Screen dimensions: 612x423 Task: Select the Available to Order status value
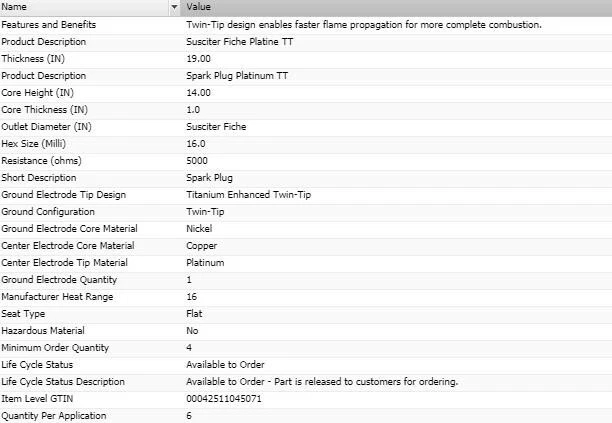point(225,364)
